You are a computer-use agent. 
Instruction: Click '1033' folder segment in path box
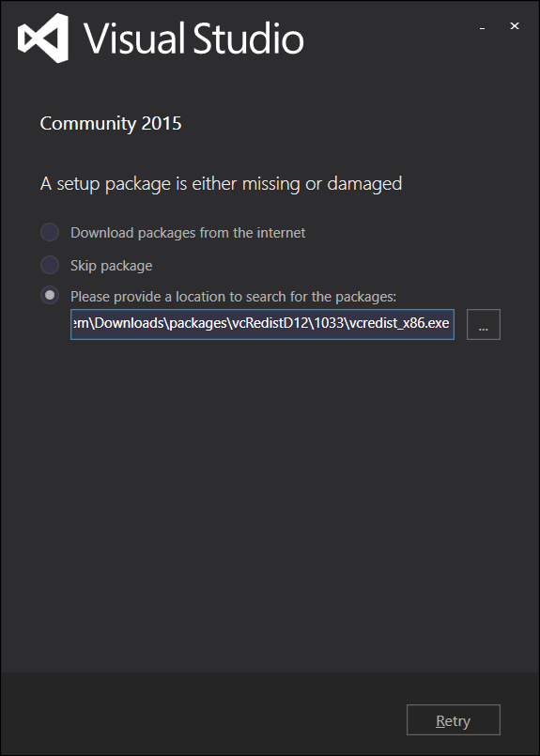click(329, 323)
